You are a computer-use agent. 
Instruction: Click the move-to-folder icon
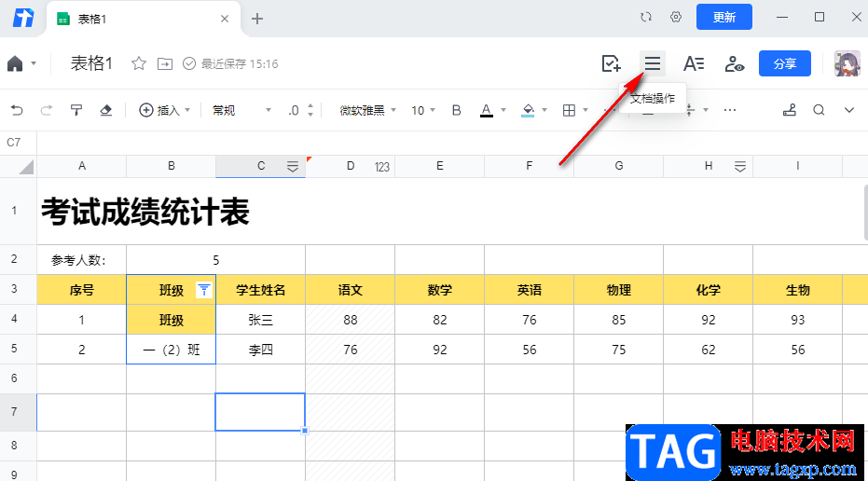(x=165, y=63)
